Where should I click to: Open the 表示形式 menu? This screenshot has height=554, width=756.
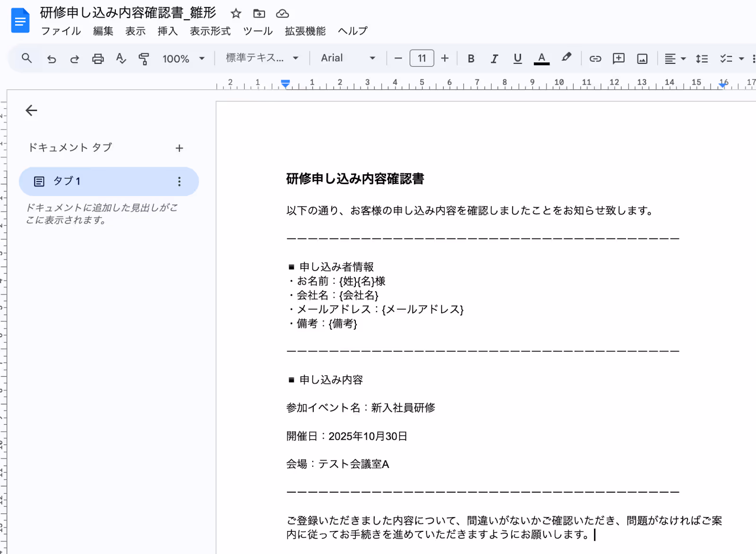(210, 31)
